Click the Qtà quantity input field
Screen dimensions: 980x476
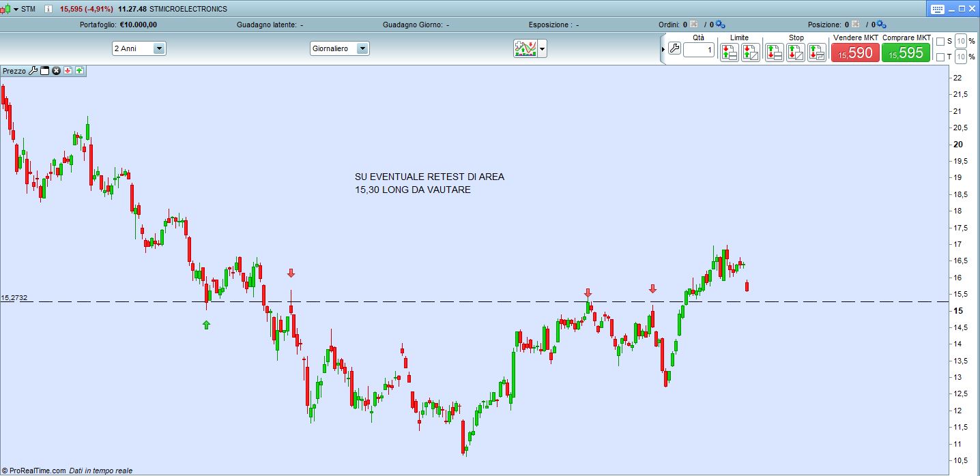[698, 50]
